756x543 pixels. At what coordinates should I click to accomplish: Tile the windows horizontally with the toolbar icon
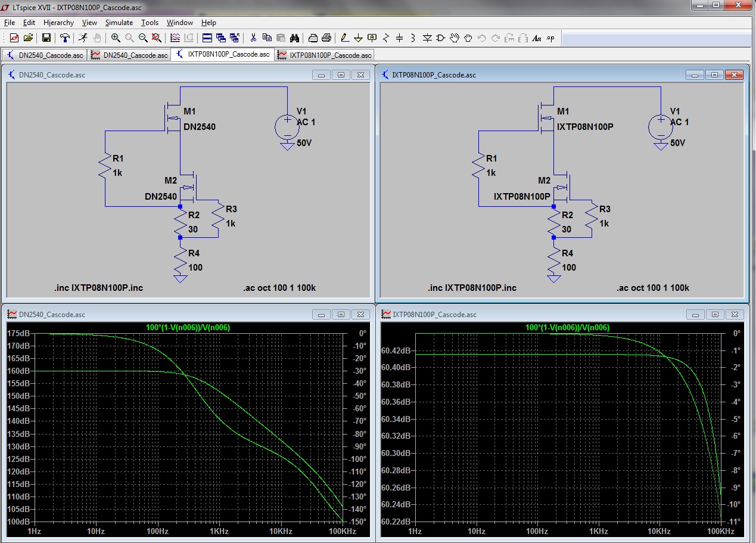pyautogui.click(x=207, y=38)
